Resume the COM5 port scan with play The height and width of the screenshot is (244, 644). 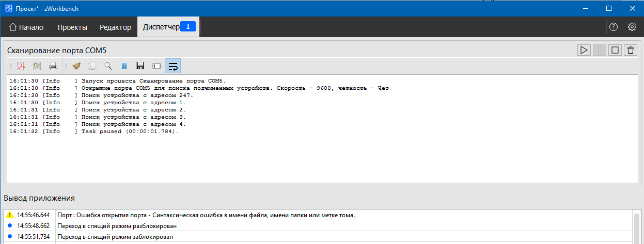click(584, 50)
